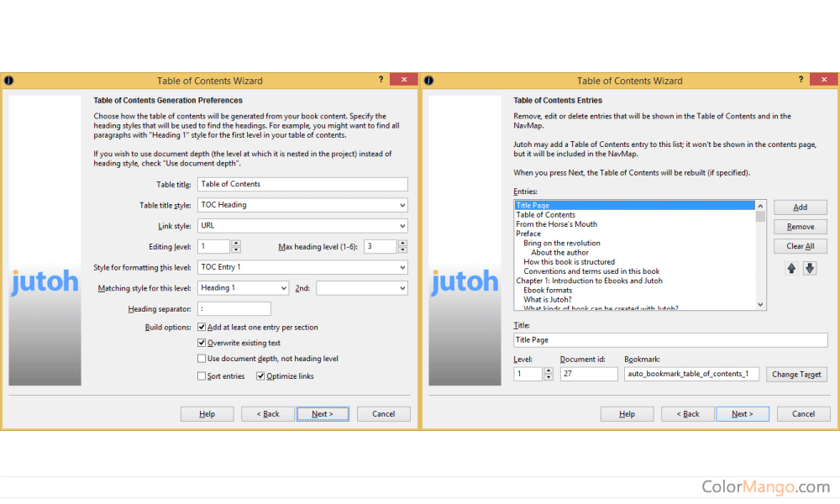
Task: Close the Table of Contents Entries wizard window
Action: pos(824,79)
